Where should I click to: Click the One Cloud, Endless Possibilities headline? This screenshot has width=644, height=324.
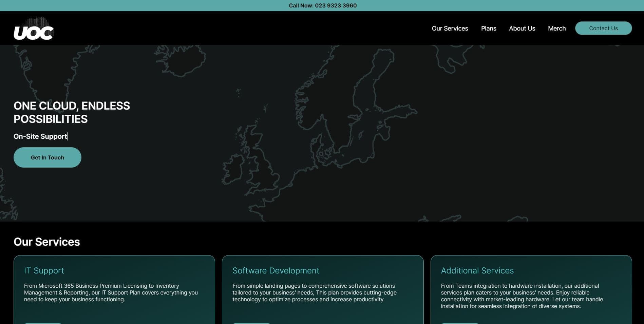coord(72,112)
